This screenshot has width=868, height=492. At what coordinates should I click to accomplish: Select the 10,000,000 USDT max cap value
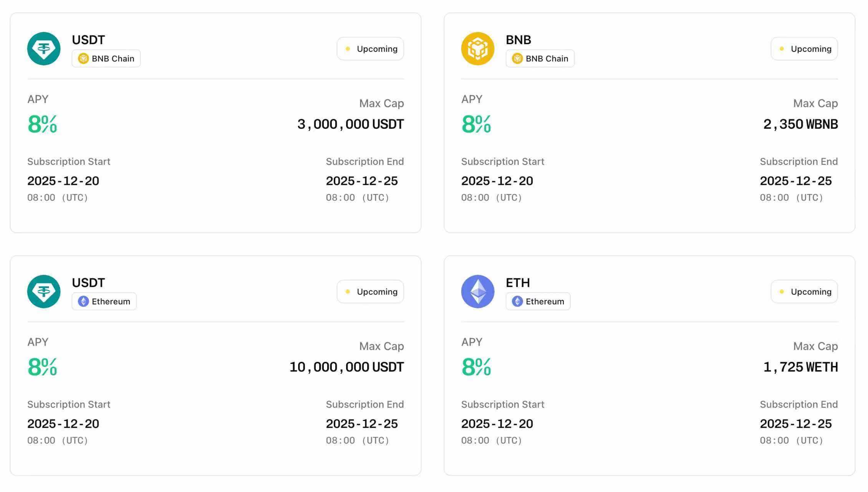click(346, 367)
